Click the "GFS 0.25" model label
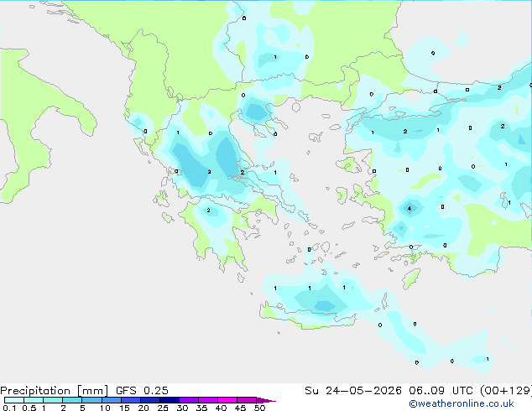The width and height of the screenshot is (532, 411). 142,391
